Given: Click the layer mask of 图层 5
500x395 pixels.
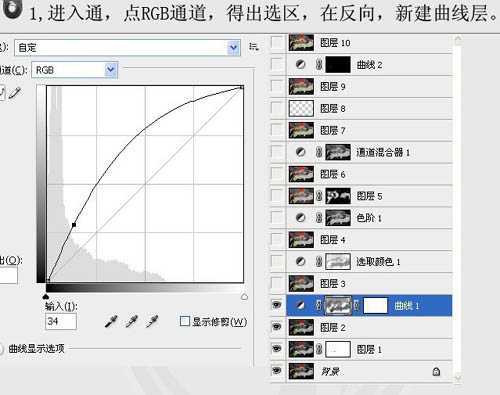Looking at the screenshot, I should 338,196.
